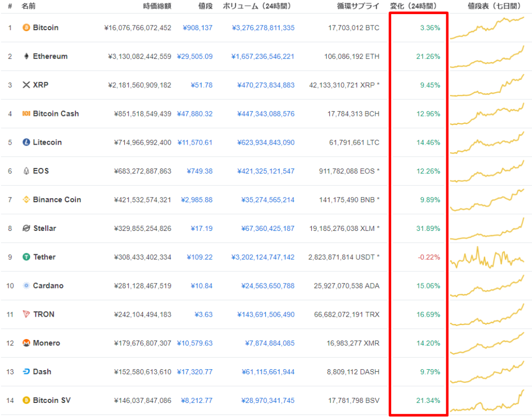Click the Cardano logo icon
Viewport: 532px width, 417px height.
[x=26, y=285]
